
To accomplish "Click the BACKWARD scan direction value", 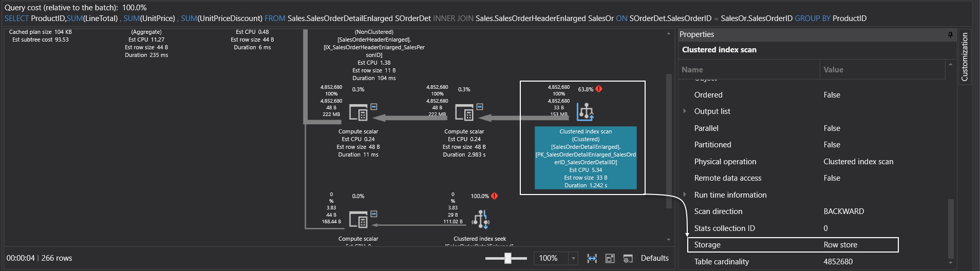I will (843, 211).
